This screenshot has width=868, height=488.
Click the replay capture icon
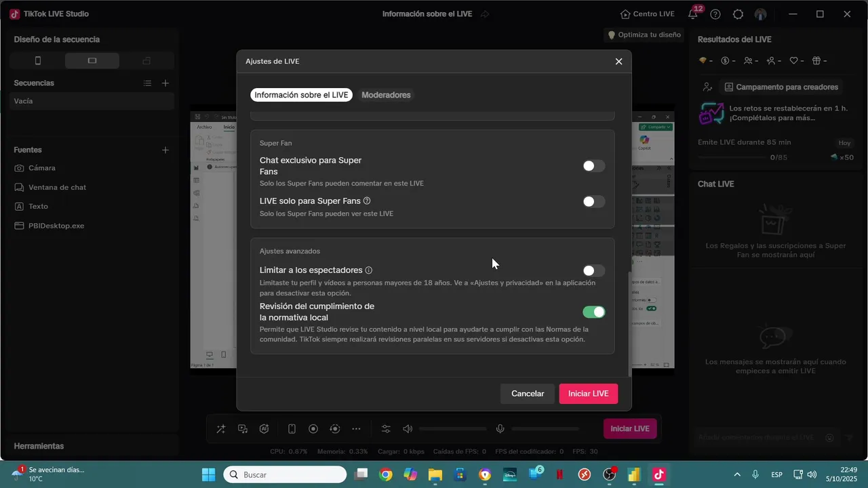point(335,429)
